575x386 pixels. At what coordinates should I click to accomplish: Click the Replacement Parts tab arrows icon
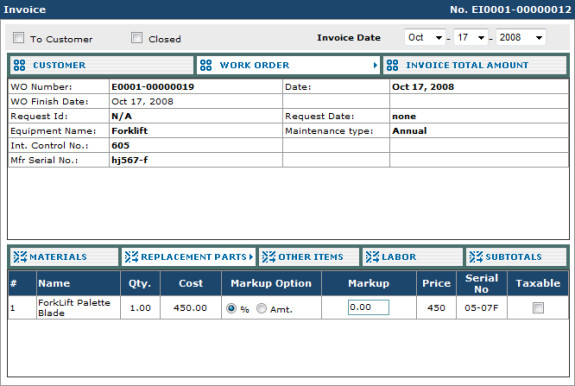pos(132,257)
